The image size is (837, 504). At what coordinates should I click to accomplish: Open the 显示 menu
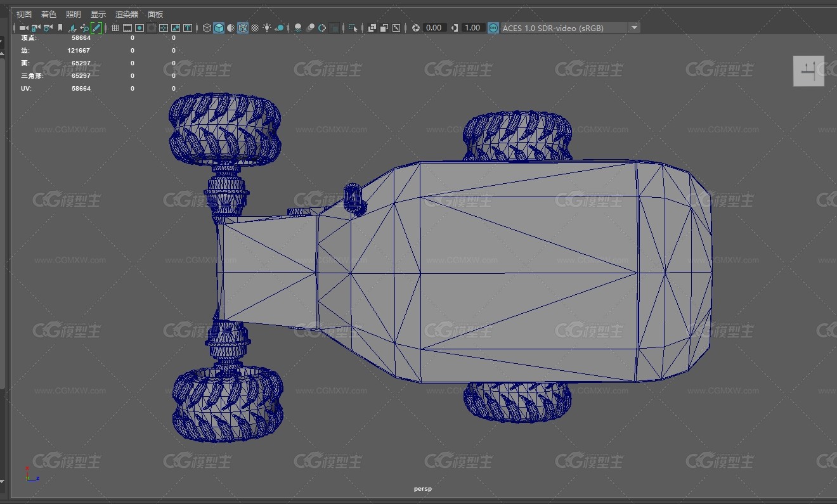[x=98, y=14]
